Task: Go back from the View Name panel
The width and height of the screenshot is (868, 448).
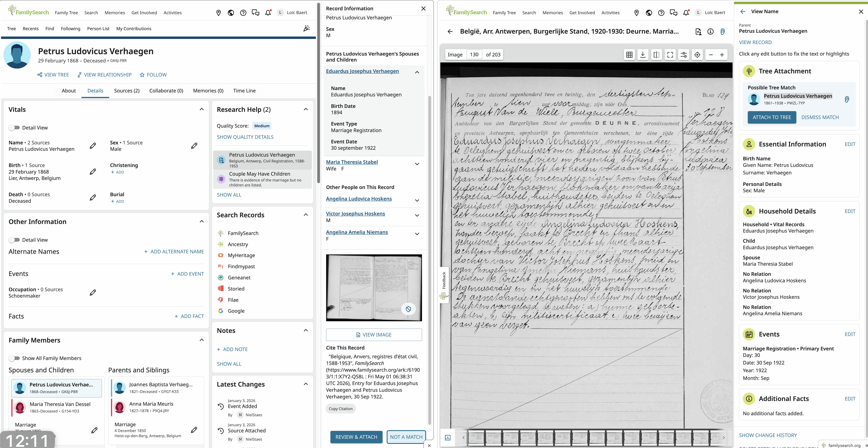Action: pyautogui.click(x=743, y=11)
